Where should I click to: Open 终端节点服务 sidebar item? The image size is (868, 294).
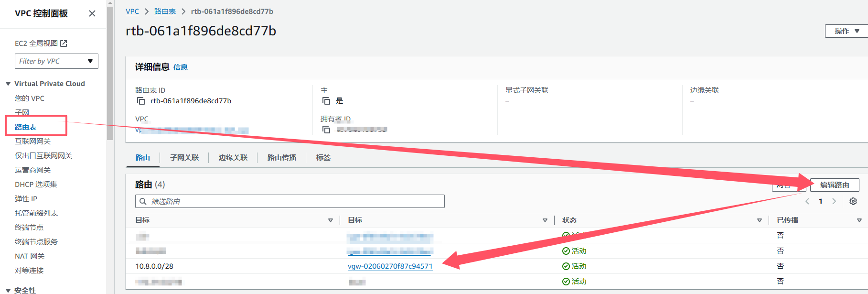coord(36,242)
